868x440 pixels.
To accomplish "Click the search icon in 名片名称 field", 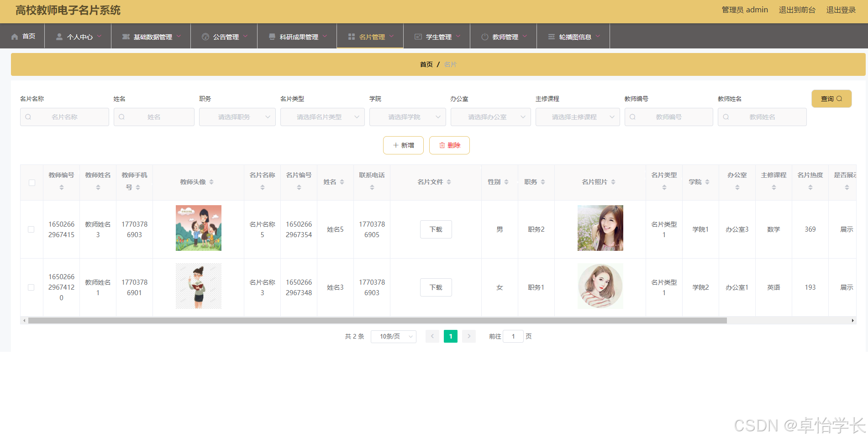I will (28, 117).
